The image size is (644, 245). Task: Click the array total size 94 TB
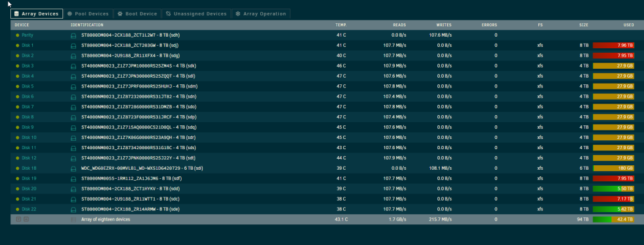[x=583, y=219]
